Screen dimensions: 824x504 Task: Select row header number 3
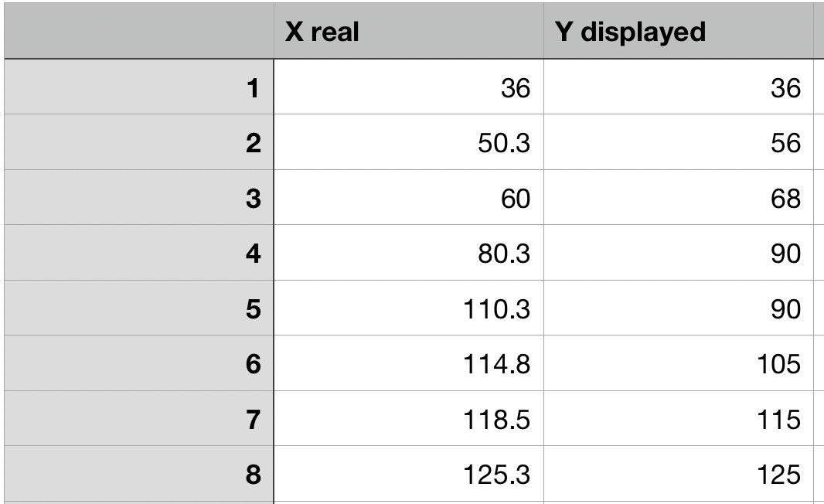[138, 199]
